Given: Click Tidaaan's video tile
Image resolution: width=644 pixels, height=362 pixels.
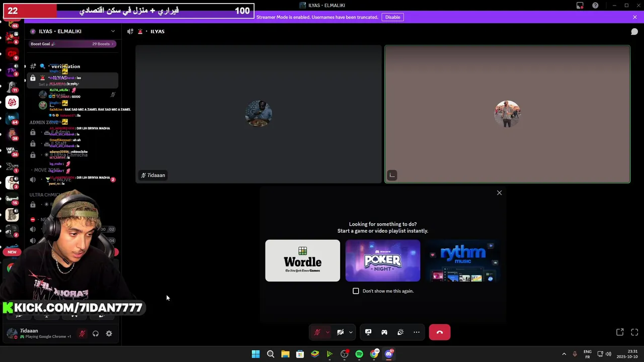Looking at the screenshot, I should 259,114.
